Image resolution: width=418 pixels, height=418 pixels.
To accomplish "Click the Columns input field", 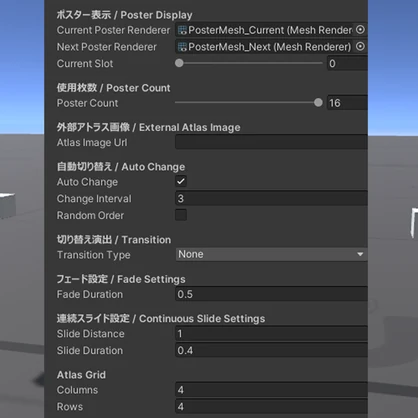I will pyautogui.click(x=271, y=390).
